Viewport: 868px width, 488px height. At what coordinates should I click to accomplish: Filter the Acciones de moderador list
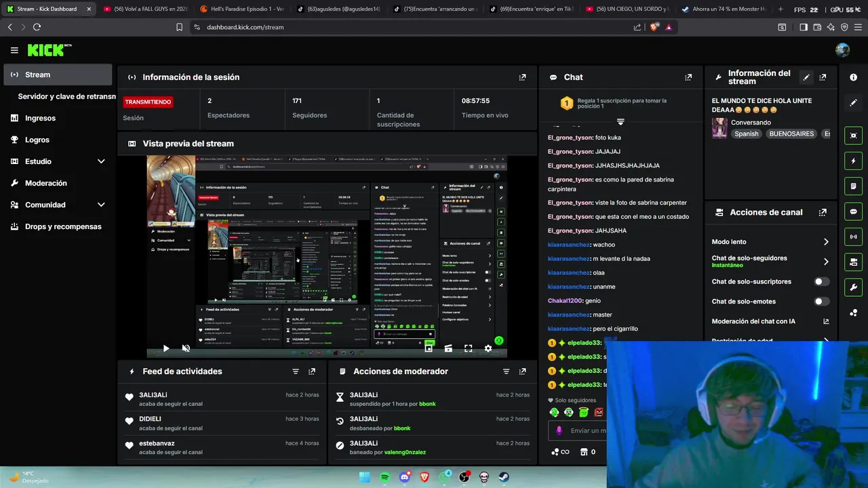coord(506,371)
